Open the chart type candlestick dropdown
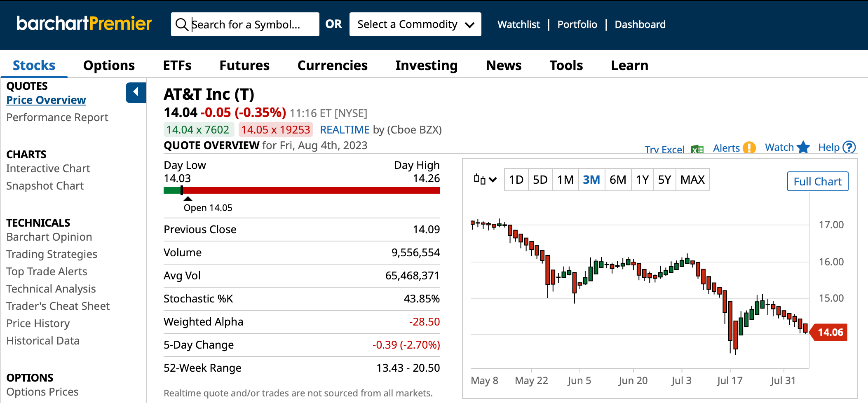 tap(485, 179)
